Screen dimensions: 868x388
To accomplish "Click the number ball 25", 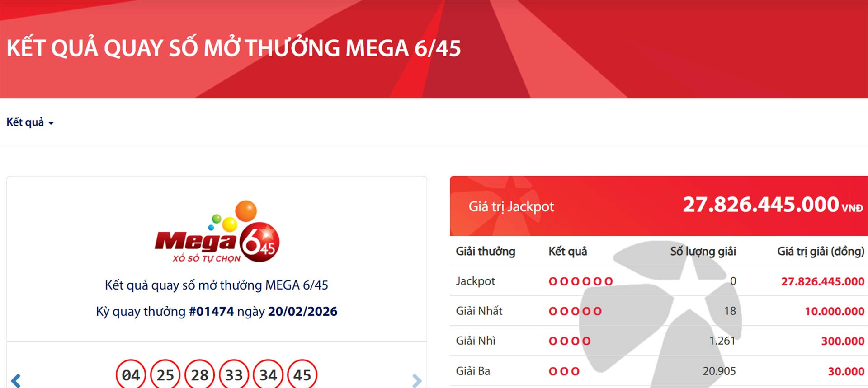I will click(x=165, y=375).
